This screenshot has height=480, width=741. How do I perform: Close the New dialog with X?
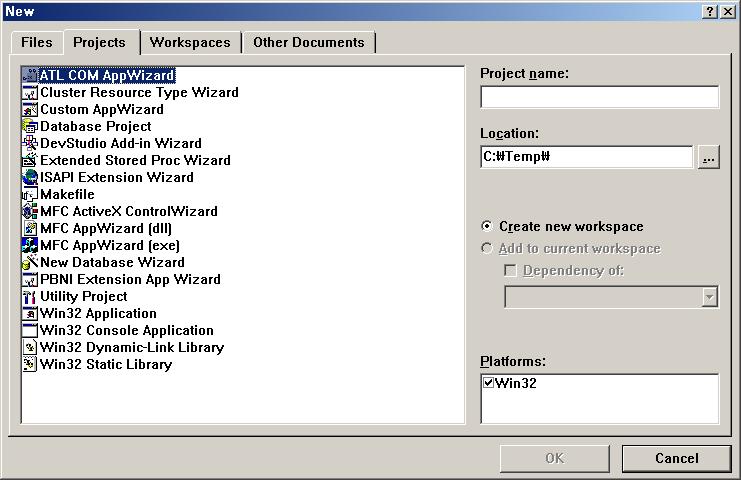point(728,11)
